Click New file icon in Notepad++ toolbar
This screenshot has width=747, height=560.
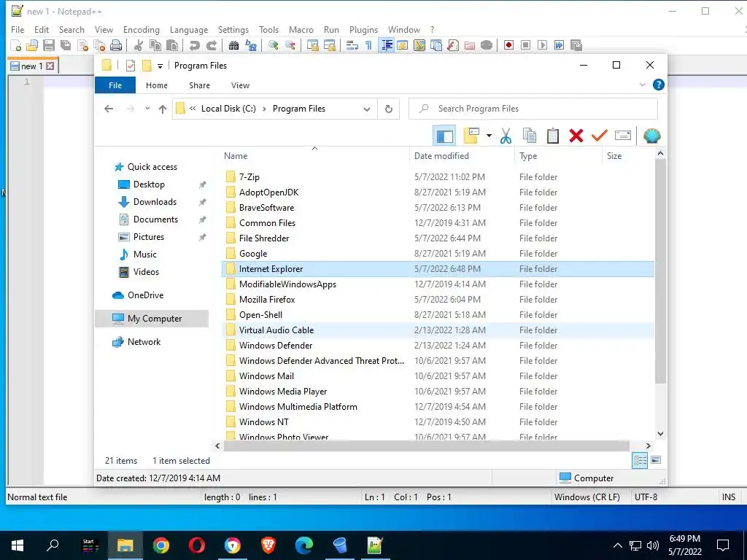coord(15,45)
